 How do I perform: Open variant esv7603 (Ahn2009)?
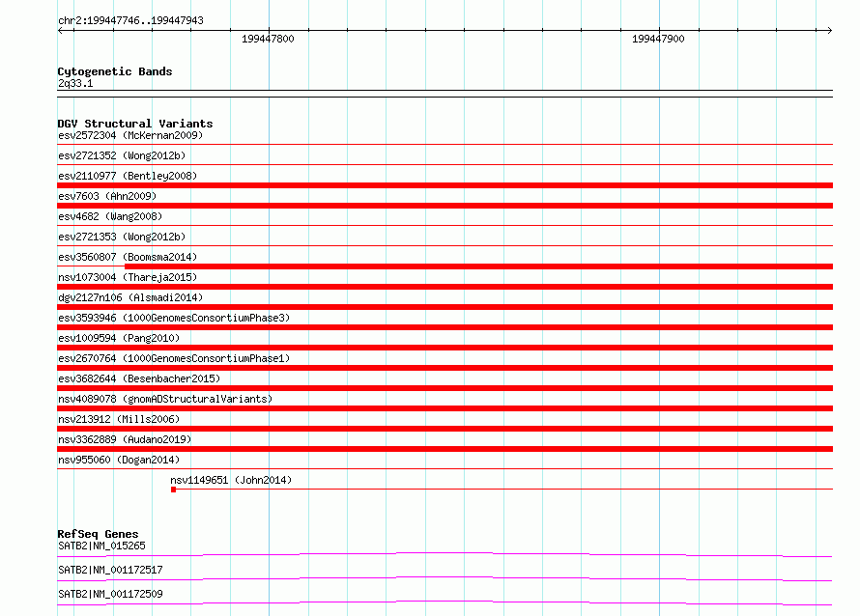pos(107,196)
